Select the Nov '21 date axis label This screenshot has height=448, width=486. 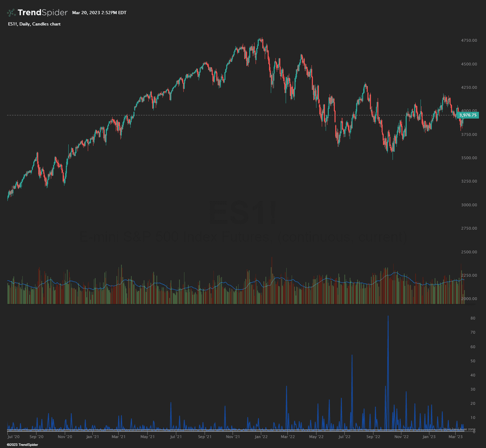pyautogui.click(x=232, y=437)
